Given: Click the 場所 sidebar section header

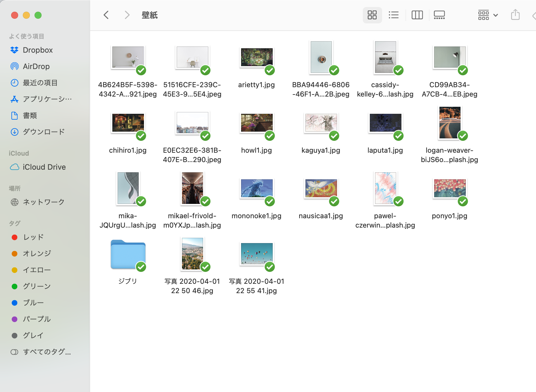Looking at the screenshot, I should 15,188.
